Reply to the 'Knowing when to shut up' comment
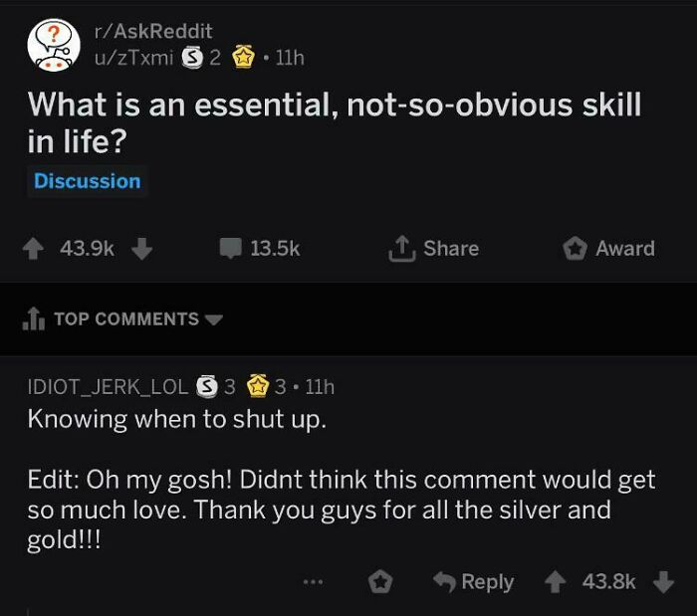The height and width of the screenshot is (616, 697). tap(474, 582)
